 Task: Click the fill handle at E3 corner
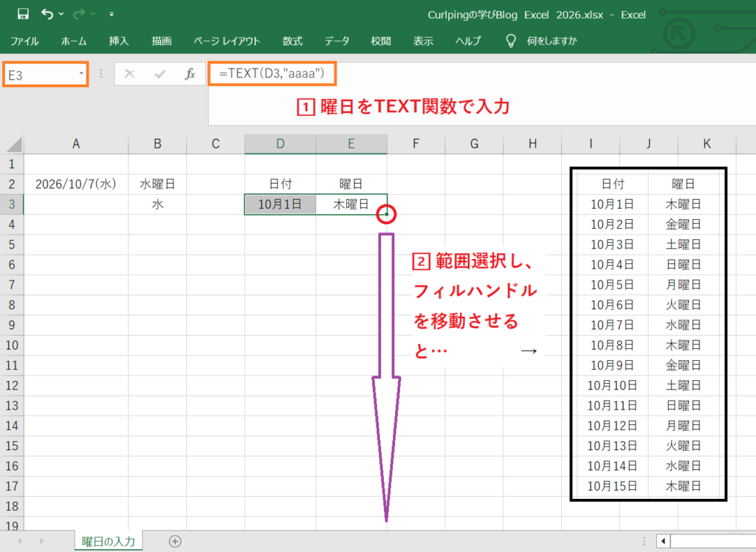387,214
